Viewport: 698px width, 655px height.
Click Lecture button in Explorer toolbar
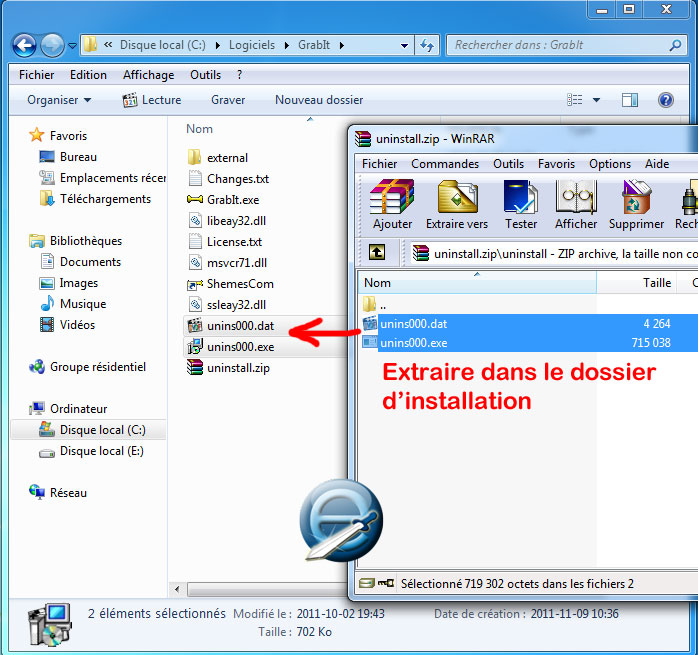tap(152, 100)
